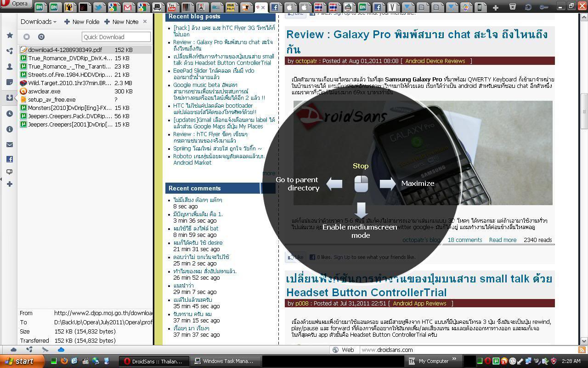Open the Info panel in sidebar
This screenshot has height=368, width=588.
click(10, 129)
